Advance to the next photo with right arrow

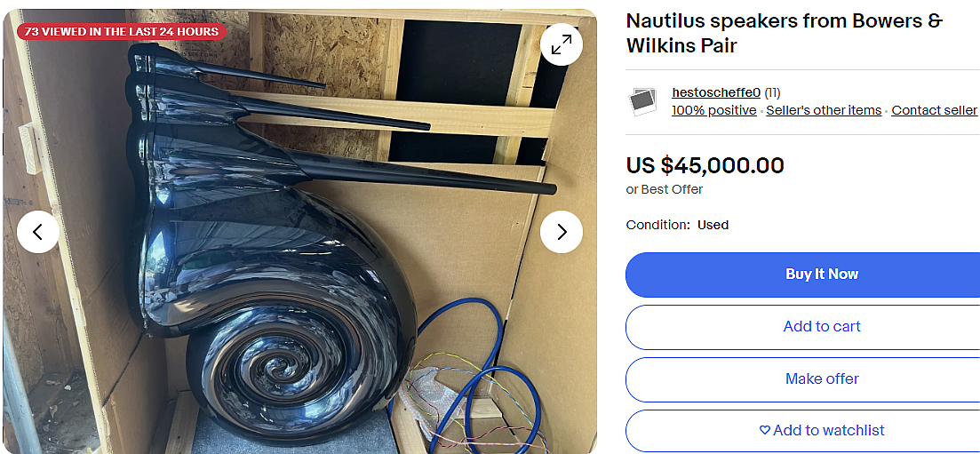pos(562,232)
